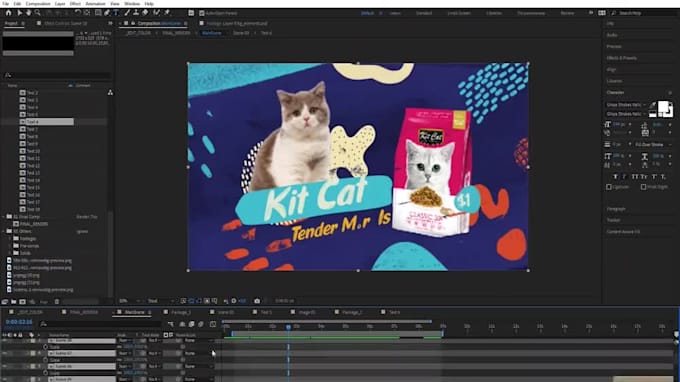This screenshot has width=680, height=382.
Task: Click the new folder icon in Project panel
Action: pyautogui.click(x=14, y=302)
